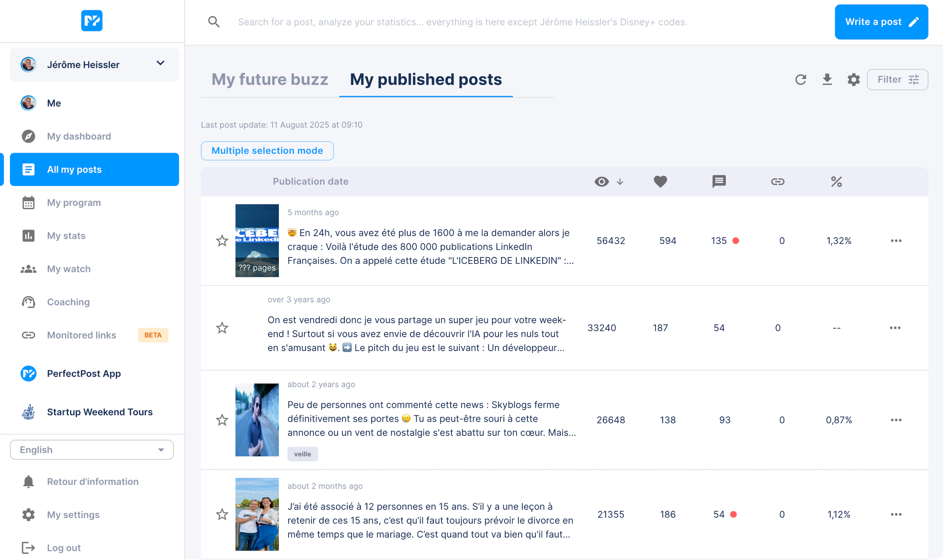This screenshot has height=560, width=943.
Task: Click the link clicks column icon
Action: (x=777, y=182)
